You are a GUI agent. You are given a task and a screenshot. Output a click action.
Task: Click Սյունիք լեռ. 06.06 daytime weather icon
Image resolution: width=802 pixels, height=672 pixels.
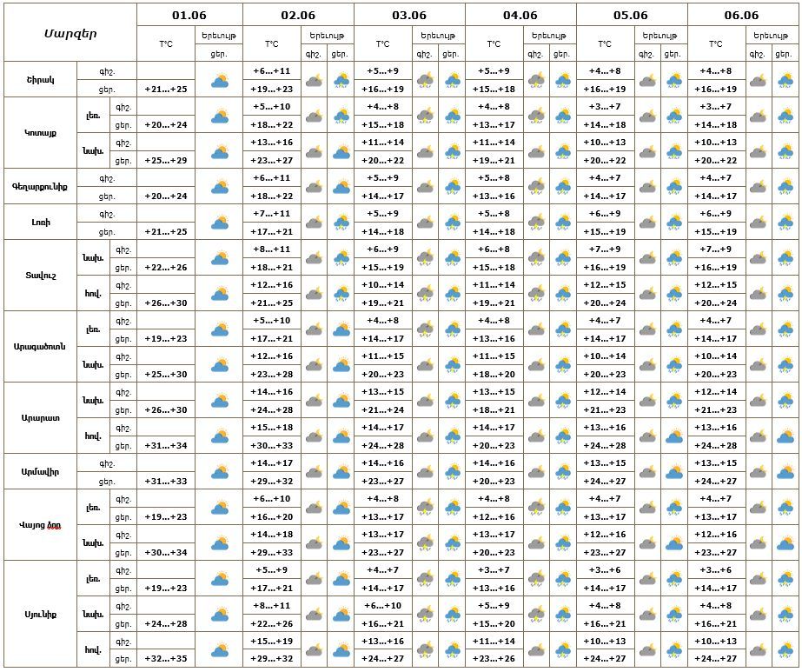coord(785,579)
